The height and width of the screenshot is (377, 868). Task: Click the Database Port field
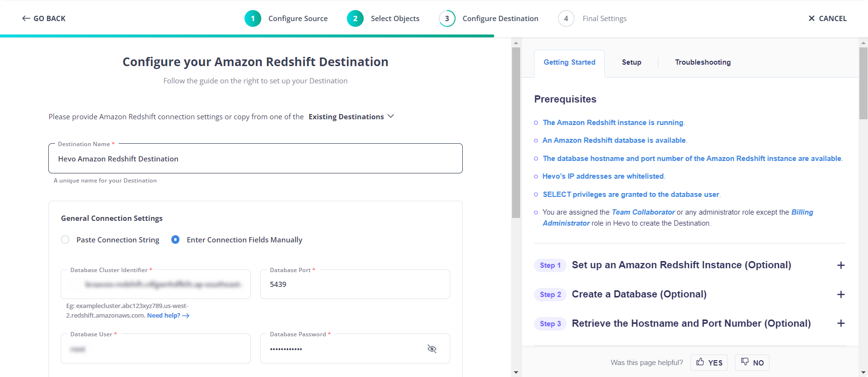point(355,284)
